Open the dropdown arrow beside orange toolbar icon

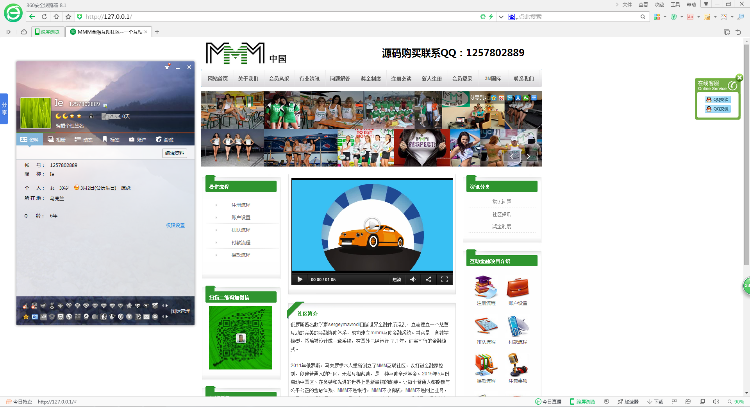tap(715, 17)
